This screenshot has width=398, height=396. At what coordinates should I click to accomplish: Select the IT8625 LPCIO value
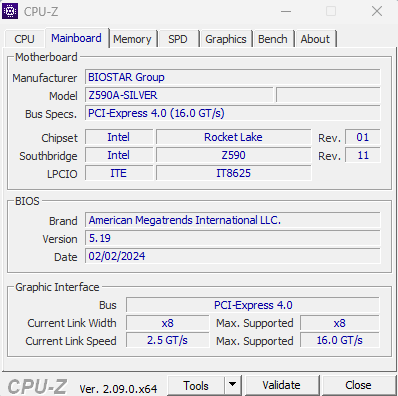233,173
